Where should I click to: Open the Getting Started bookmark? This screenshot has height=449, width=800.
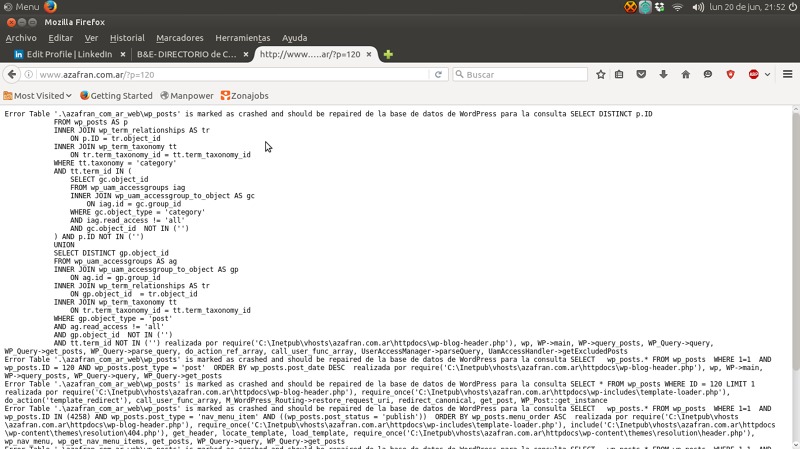pyautogui.click(x=115, y=96)
